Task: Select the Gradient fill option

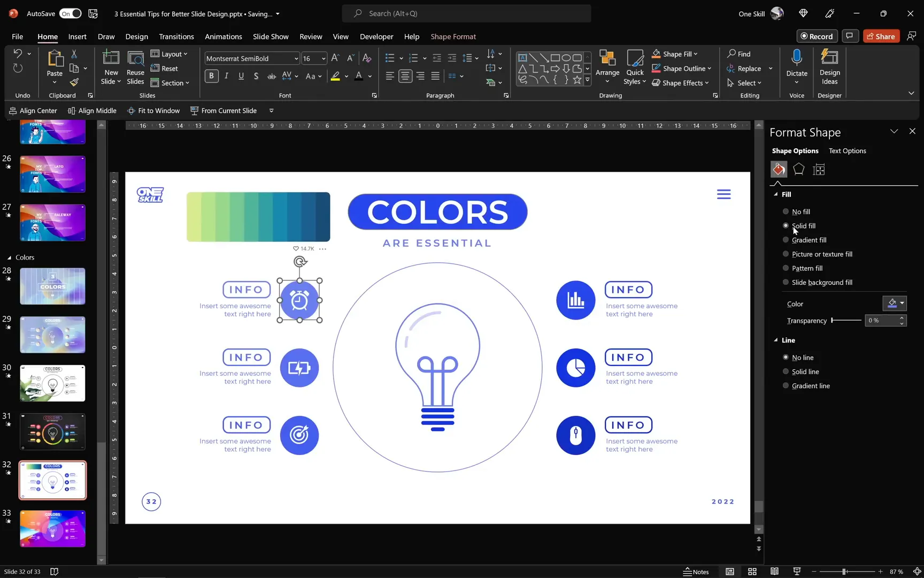Action: click(804, 240)
